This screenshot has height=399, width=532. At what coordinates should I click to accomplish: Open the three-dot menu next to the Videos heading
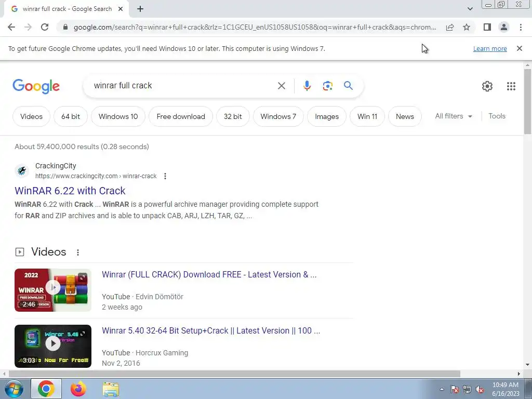pos(78,252)
